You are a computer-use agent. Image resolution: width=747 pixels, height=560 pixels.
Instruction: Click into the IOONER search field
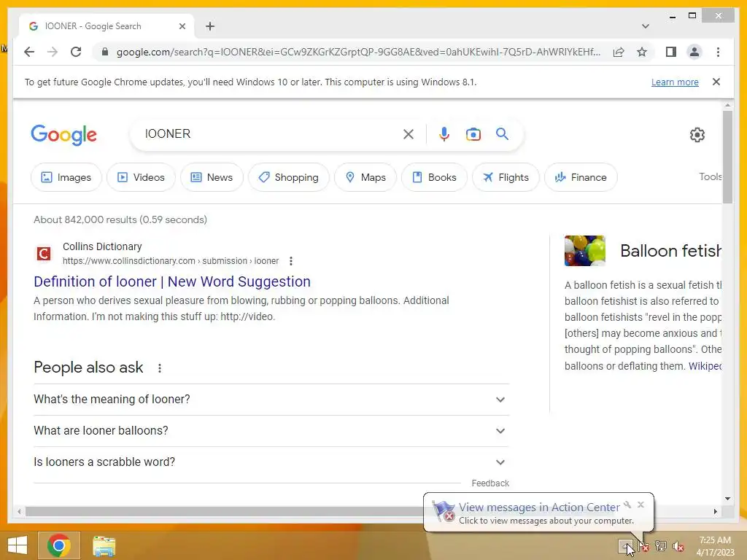coord(271,134)
